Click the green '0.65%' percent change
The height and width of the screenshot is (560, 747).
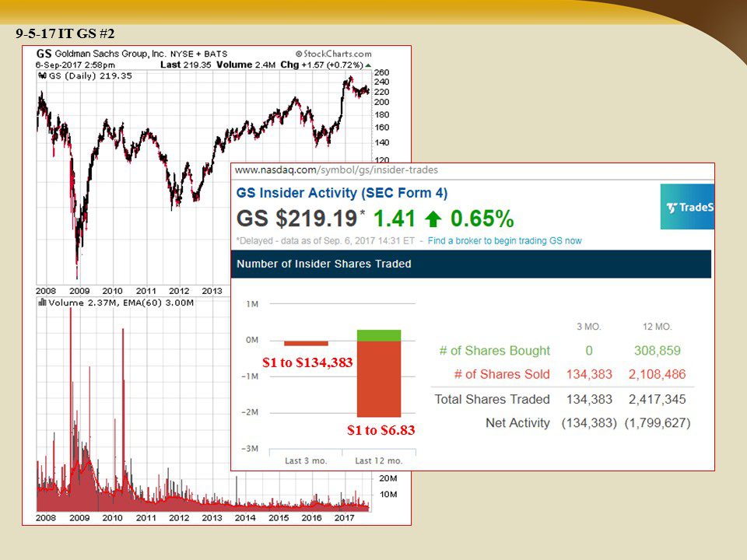[482, 219]
